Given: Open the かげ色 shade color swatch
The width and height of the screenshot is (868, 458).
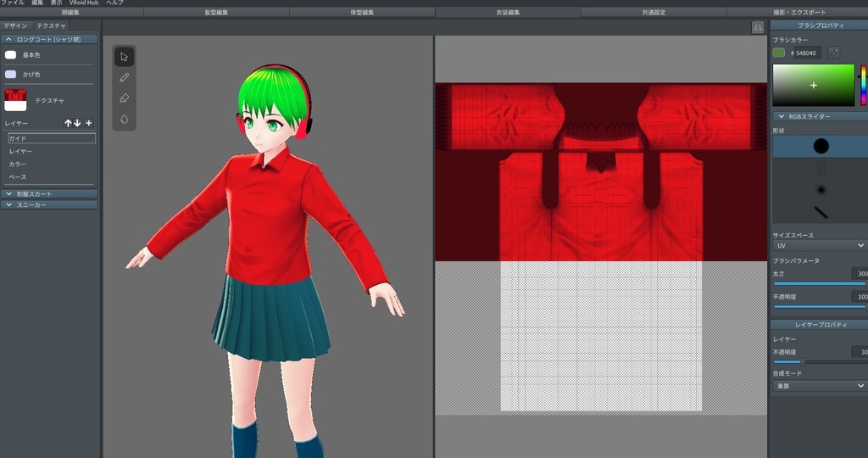Looking at the screenshot, I should [x=10, y=74].
